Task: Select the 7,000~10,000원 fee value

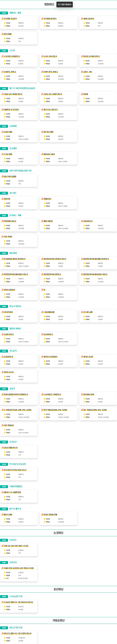Action: click(23, 139)
